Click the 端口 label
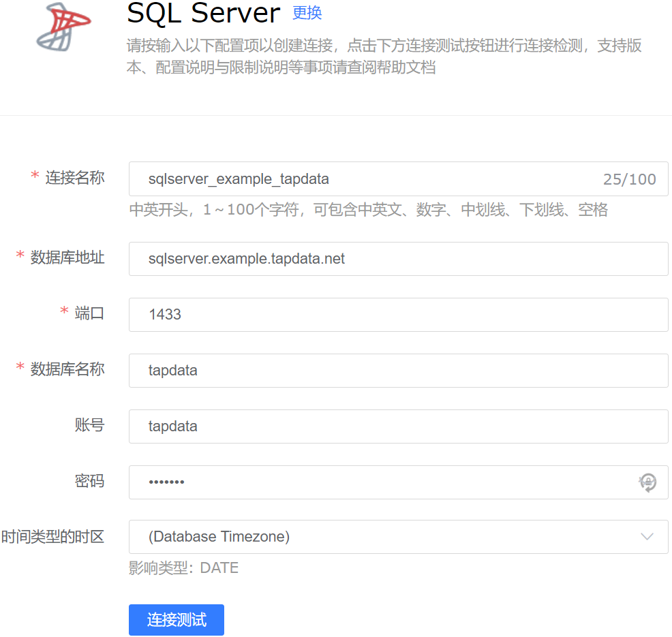 [89, 313]
